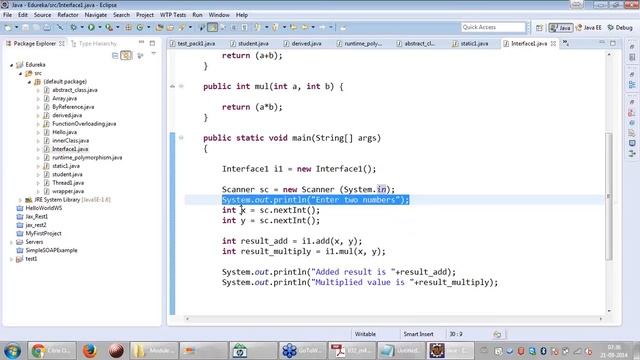Viewport: 640px width, 360px height.
Task: Collapse All in Package Explorer
Action: tap(115, 55)
